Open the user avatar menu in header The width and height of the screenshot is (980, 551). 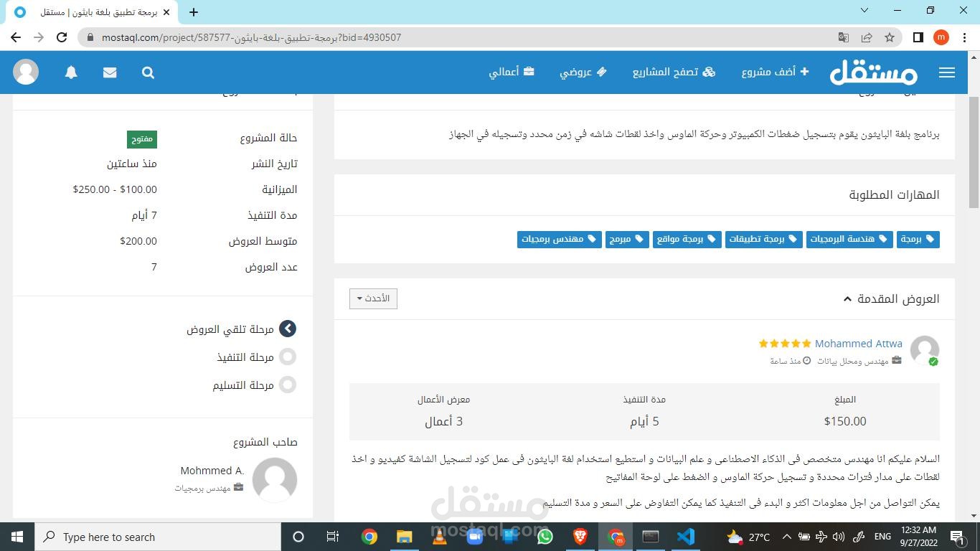click(26, 72)
